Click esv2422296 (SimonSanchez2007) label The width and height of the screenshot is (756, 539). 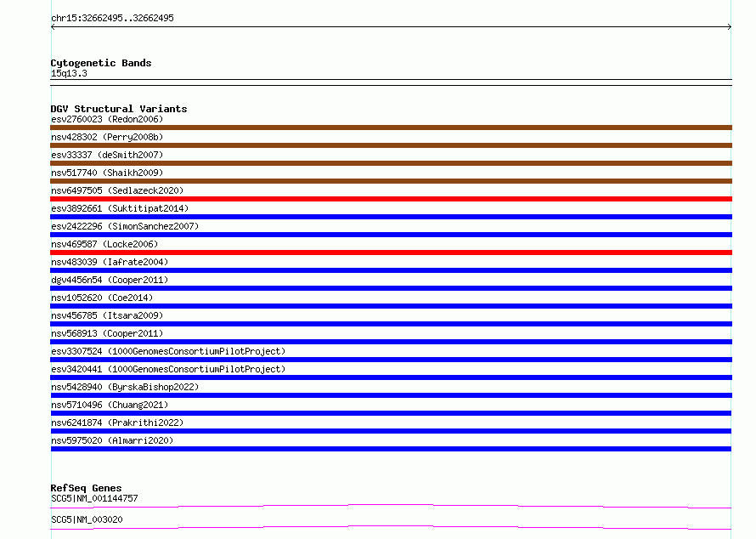(125, 226)
